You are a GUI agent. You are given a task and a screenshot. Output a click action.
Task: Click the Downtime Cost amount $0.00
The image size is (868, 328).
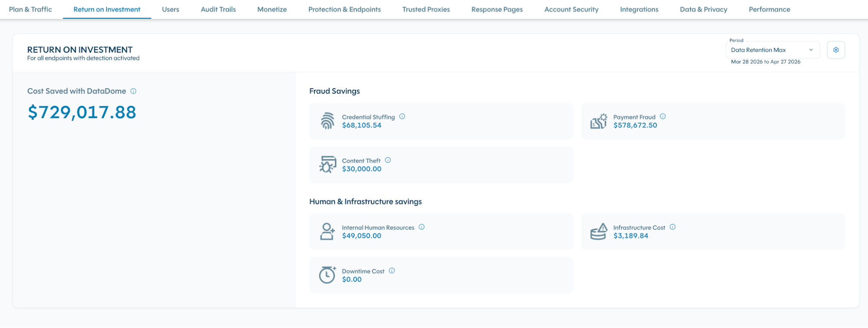click(x=352, y=279)
